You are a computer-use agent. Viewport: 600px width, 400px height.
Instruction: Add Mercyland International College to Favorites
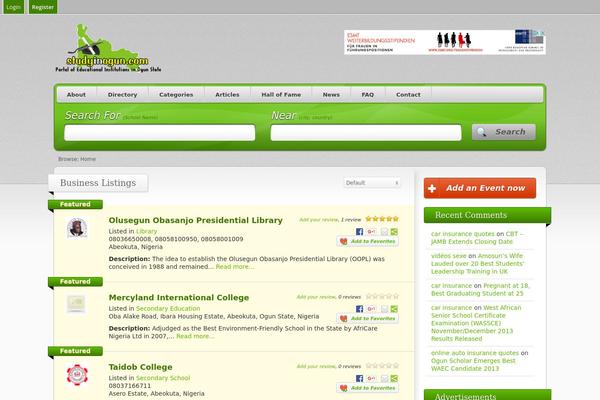pos(368,318)
